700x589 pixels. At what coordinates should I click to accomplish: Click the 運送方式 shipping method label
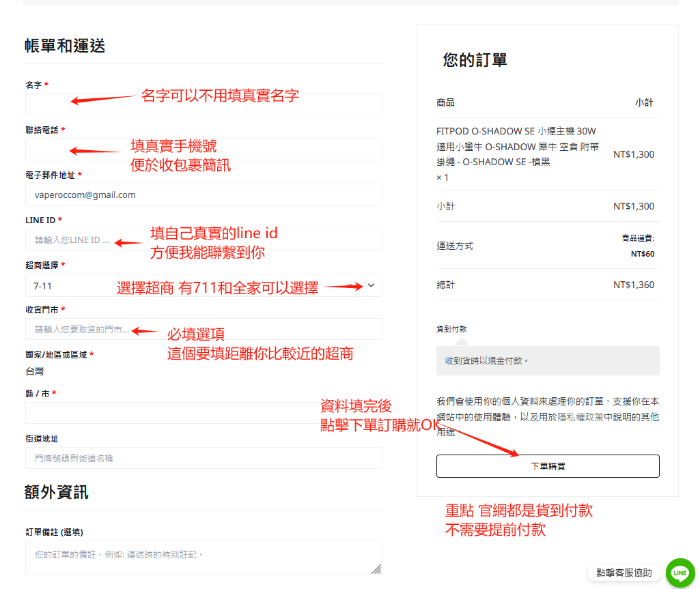tap(454, 246)
